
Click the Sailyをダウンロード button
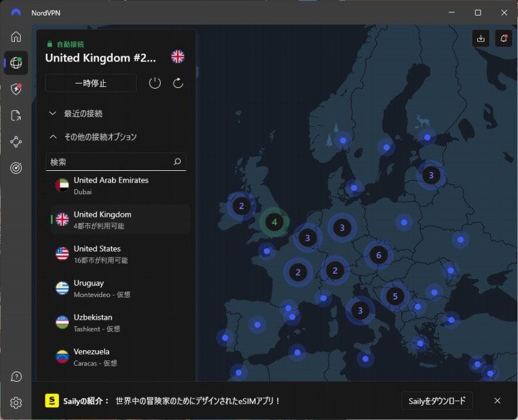(x=436, y=401)
